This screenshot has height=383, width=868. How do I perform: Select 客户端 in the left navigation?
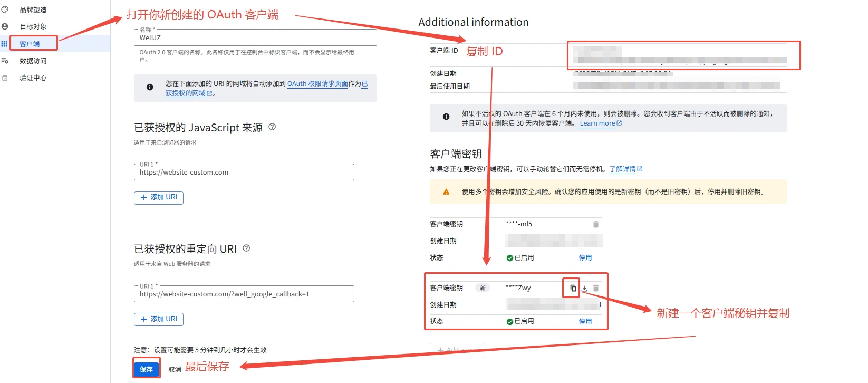30,44
